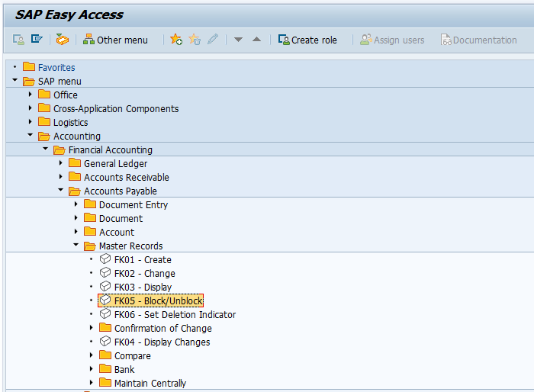This screenshot has width=534, height=392.
Task: Select 'FK05 - Block/Unblock' text
Action: click(159, 300)
